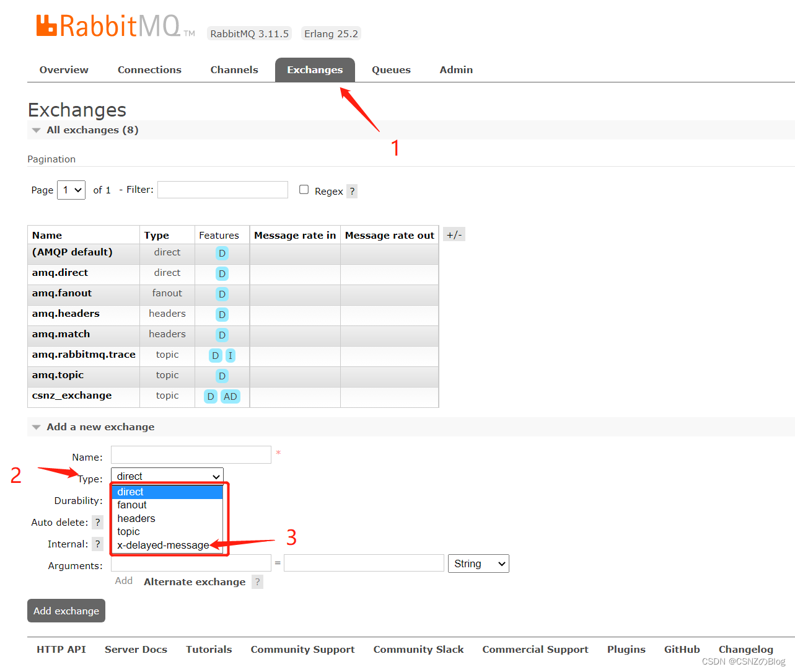
Task: Switch to the Connections tab
Action: [149, 69]
